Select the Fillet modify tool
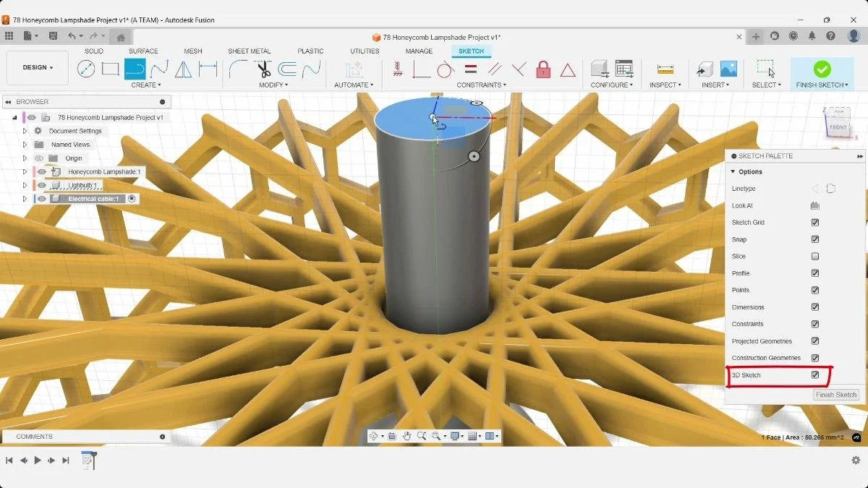Screen dimensions: 868x488 pos(238,69)
